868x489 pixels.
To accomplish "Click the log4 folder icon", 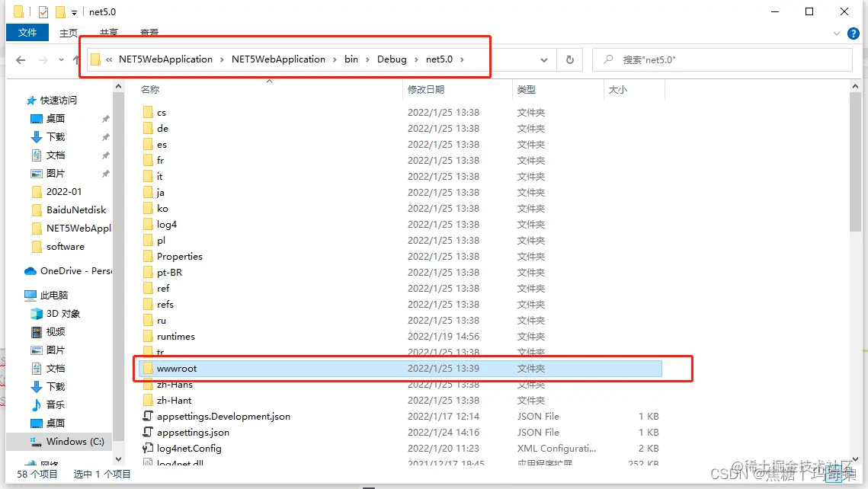I will 148,225.
